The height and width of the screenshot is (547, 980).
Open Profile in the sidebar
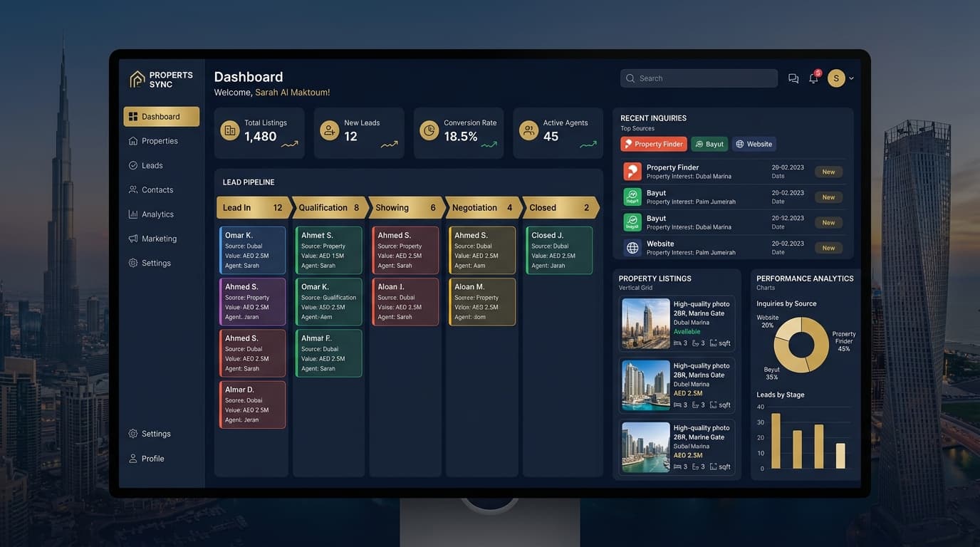(x=147, y=459)
